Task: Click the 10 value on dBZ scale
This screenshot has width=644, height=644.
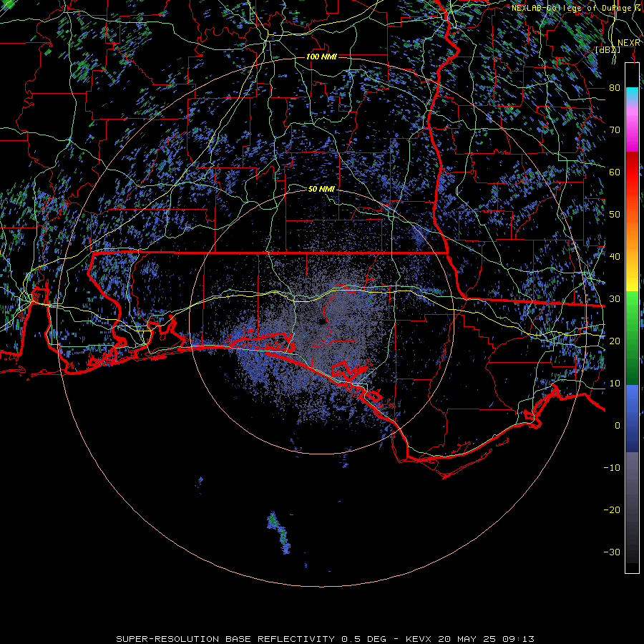Action: [x=615, y=384]
